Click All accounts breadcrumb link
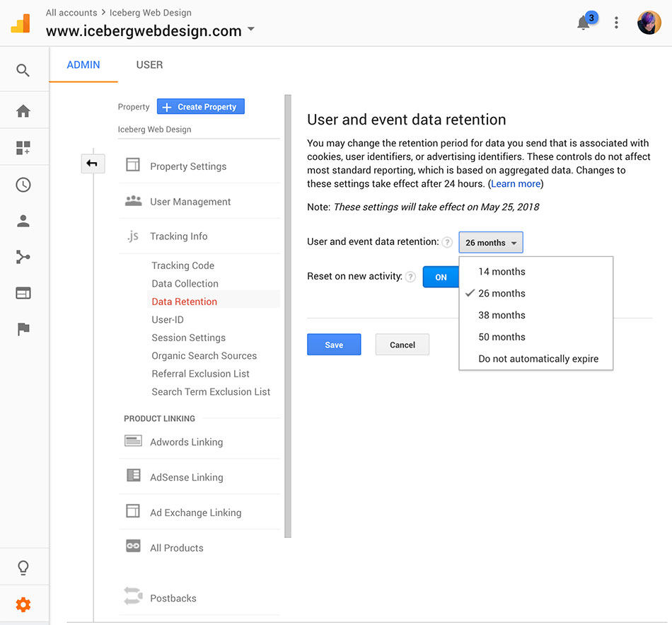 coord(71,13)
